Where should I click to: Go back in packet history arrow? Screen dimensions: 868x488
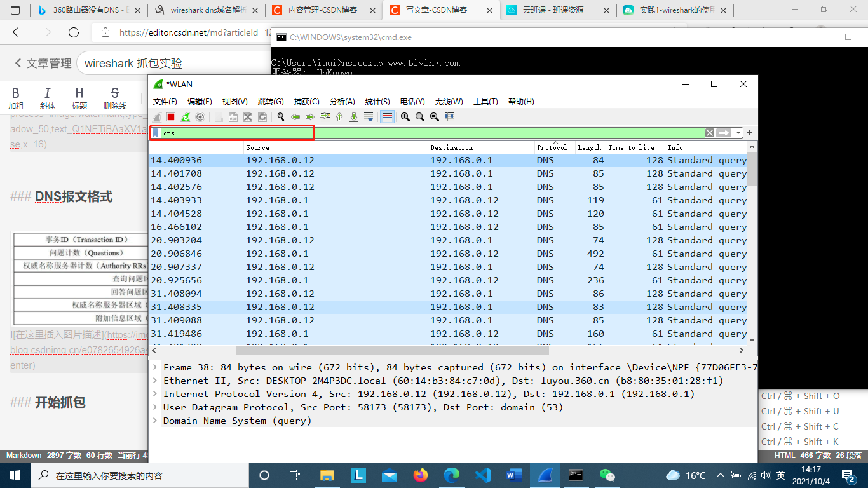295,117
